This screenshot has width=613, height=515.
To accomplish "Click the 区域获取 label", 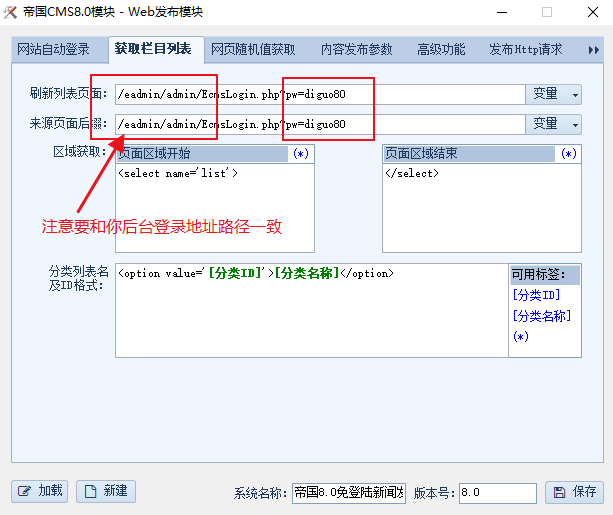I will click(x=80, y=152).
